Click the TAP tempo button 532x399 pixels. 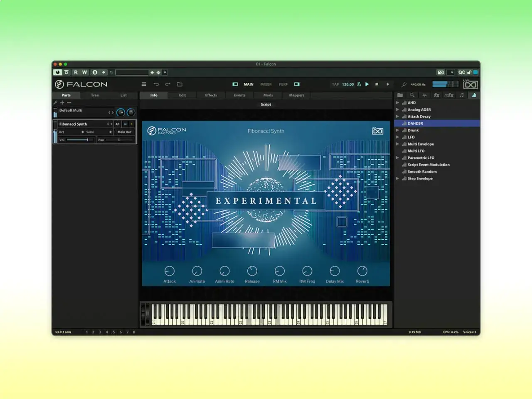335,84
